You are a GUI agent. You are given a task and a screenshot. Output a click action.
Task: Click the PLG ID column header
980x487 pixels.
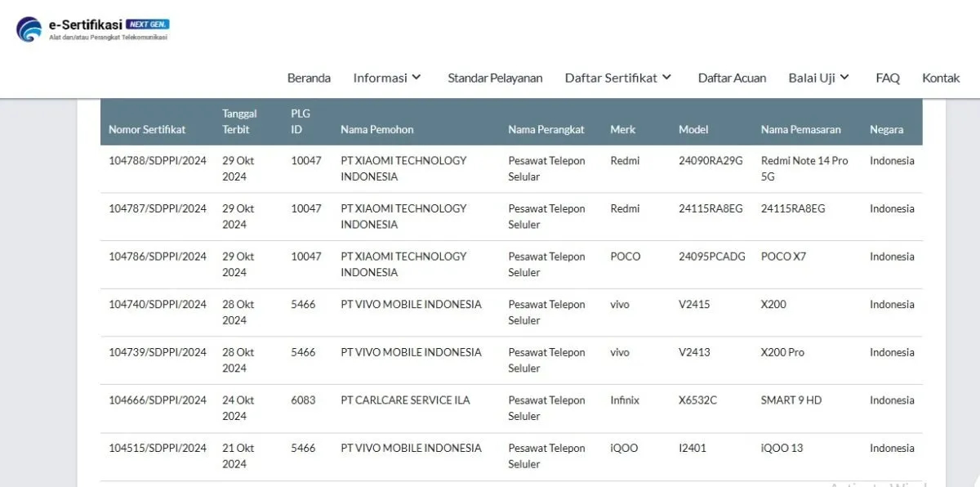(x=301, y=122)
